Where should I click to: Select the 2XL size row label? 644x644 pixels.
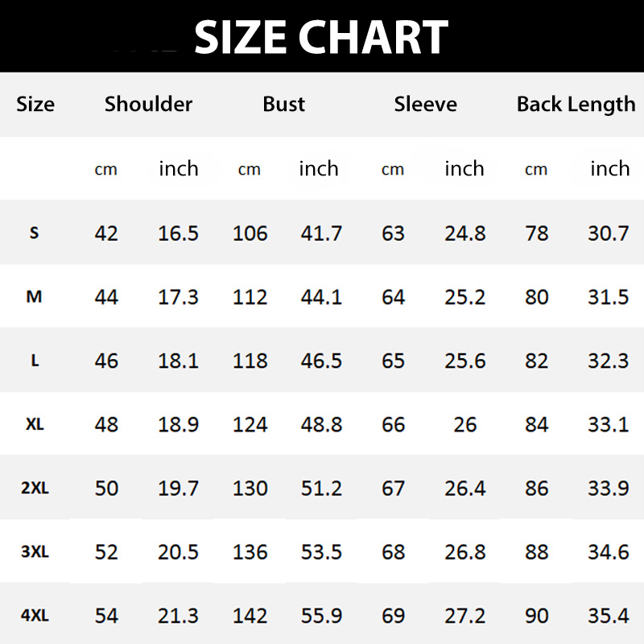coord(35,488)
